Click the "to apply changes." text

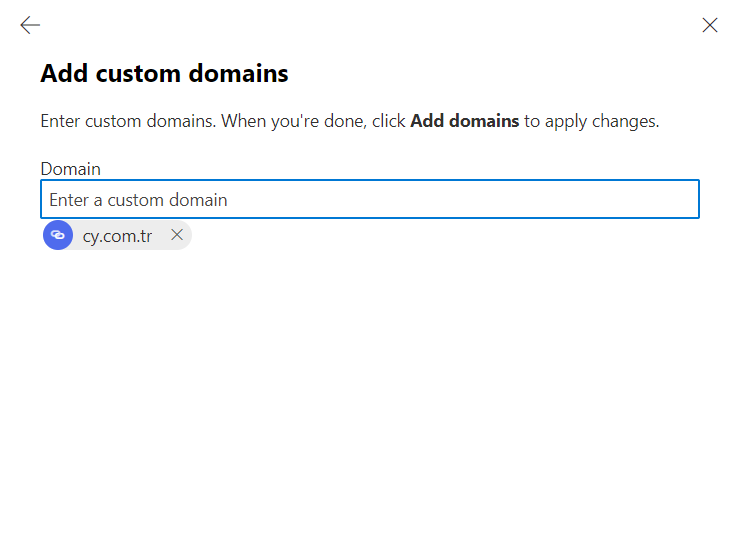click(x=592, y=121)
